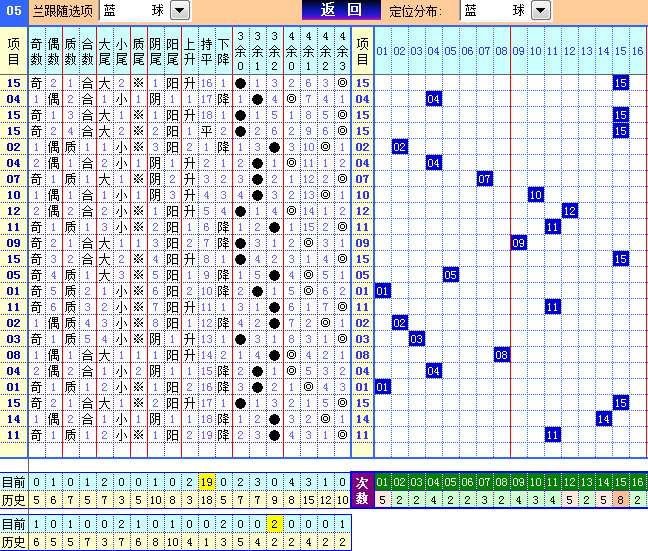The image size is (648, 551).
Task: Click the blue 05 marker in distribution grid
Action: click(x=450, y=275)
